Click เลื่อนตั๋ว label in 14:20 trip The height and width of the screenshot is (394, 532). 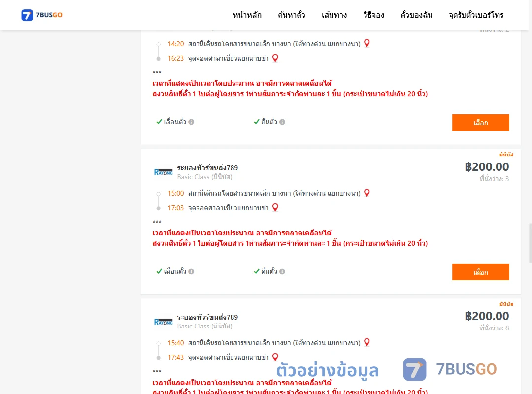(x=175, y=122)
